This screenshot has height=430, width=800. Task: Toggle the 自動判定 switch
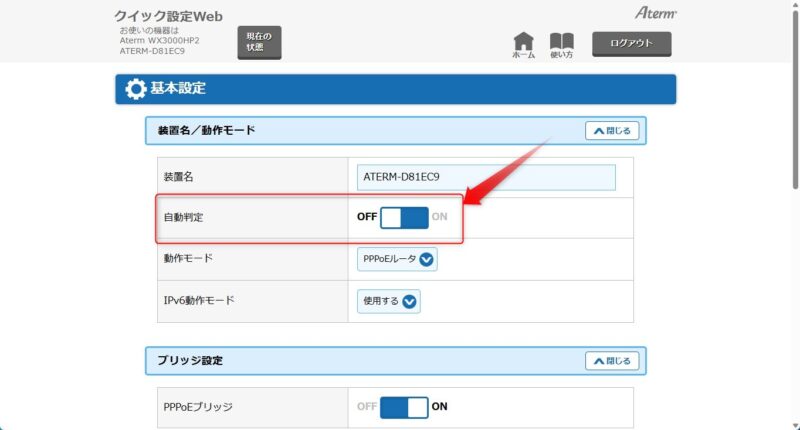coord(404,217)
